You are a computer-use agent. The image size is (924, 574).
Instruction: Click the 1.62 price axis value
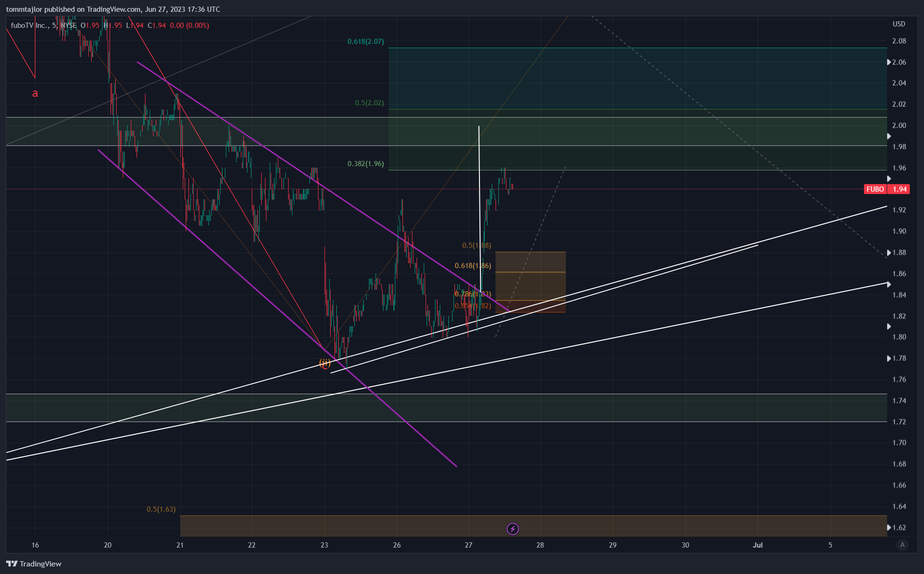click(899, 528)
